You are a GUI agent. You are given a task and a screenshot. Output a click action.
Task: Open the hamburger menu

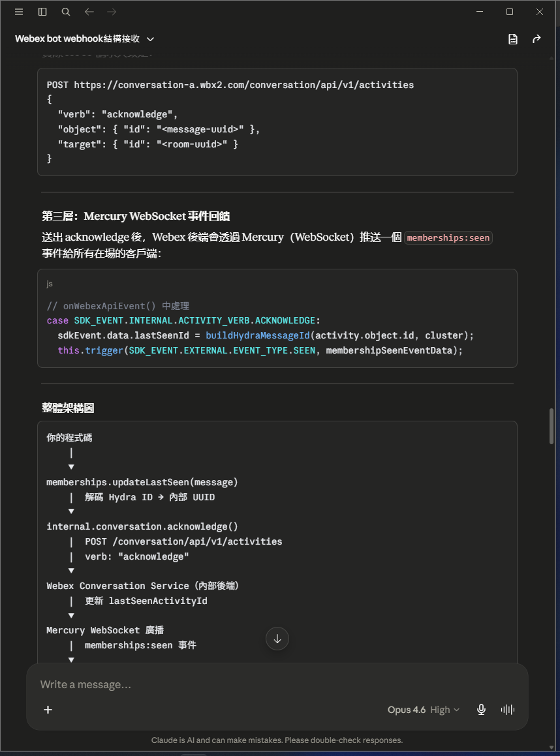coord(19,12)
